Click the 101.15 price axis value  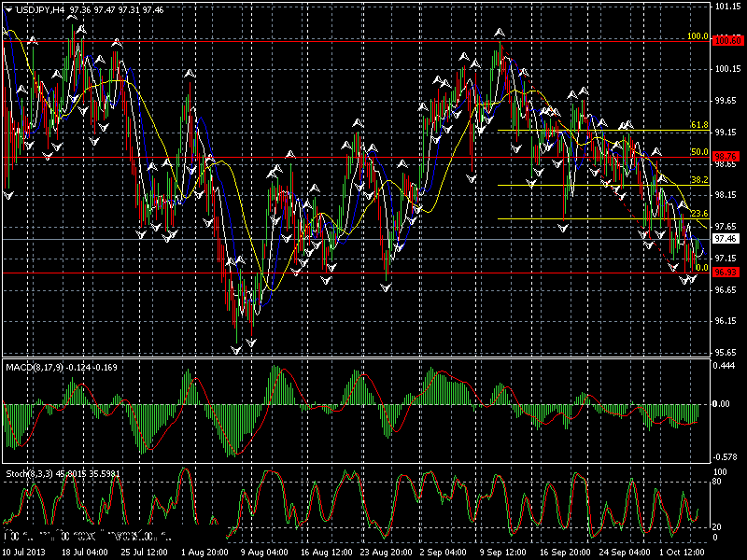pyautogui.click(x=726, y=7)
